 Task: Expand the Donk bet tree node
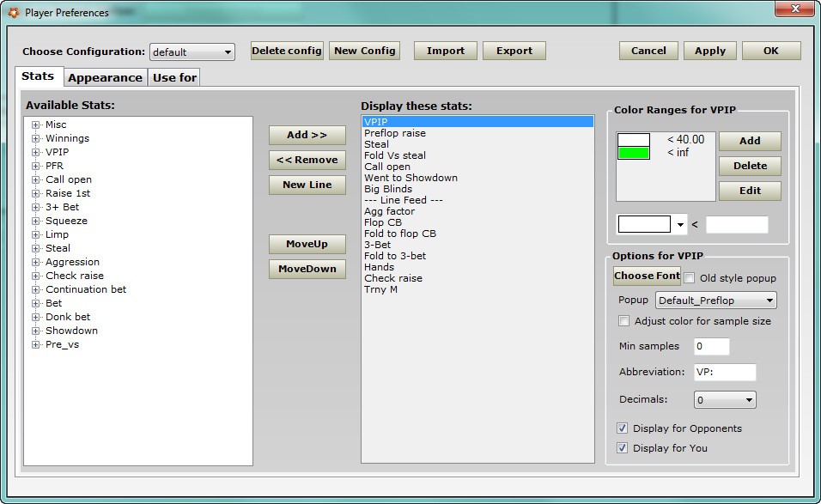pos(35,317)
